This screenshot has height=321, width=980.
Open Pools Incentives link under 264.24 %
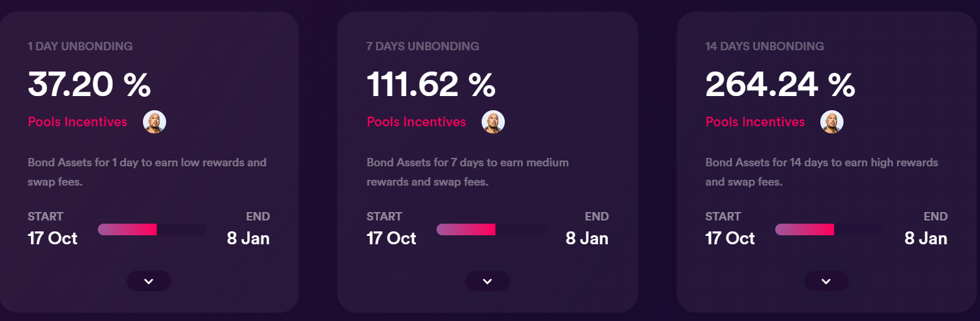click(x=755, y=122)
